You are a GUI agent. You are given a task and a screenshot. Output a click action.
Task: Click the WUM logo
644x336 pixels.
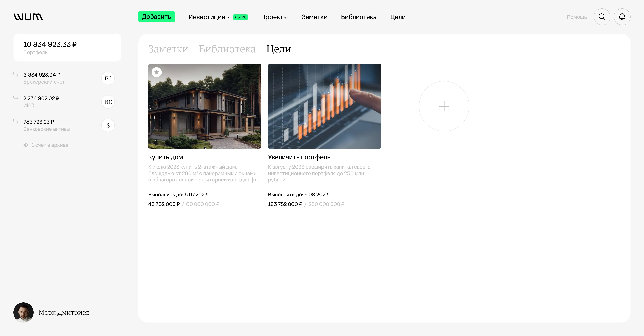click(x=28, y=17)
